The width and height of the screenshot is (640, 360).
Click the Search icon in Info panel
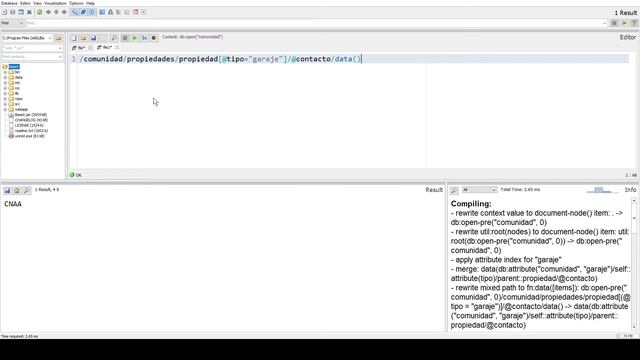coord(454,190)
